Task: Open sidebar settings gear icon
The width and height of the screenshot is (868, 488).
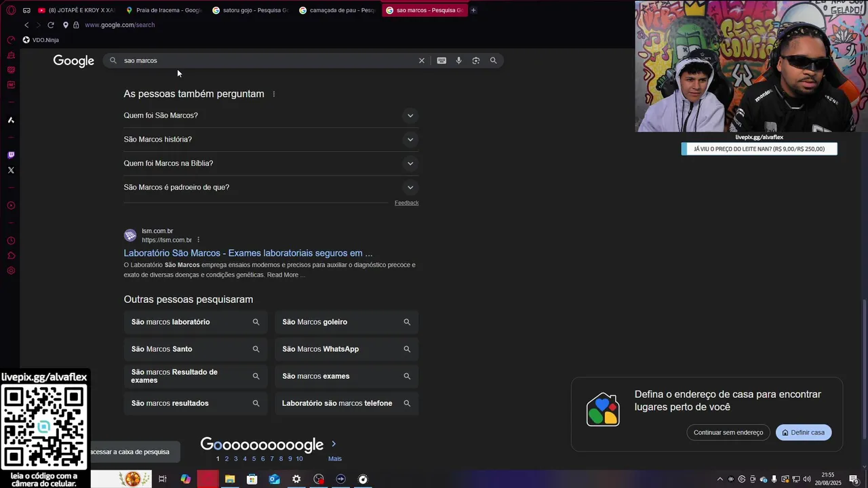Action: pyautogui.click(x=11, y=270)
